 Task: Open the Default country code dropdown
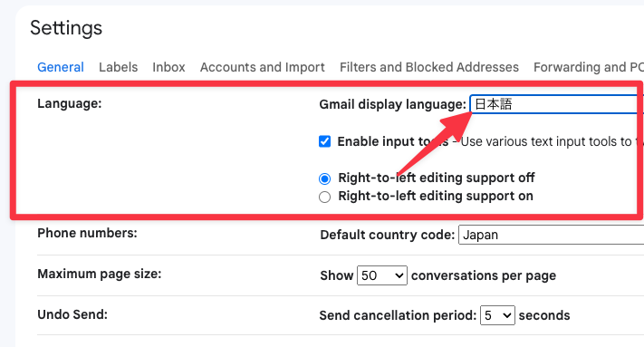point(552,235)
